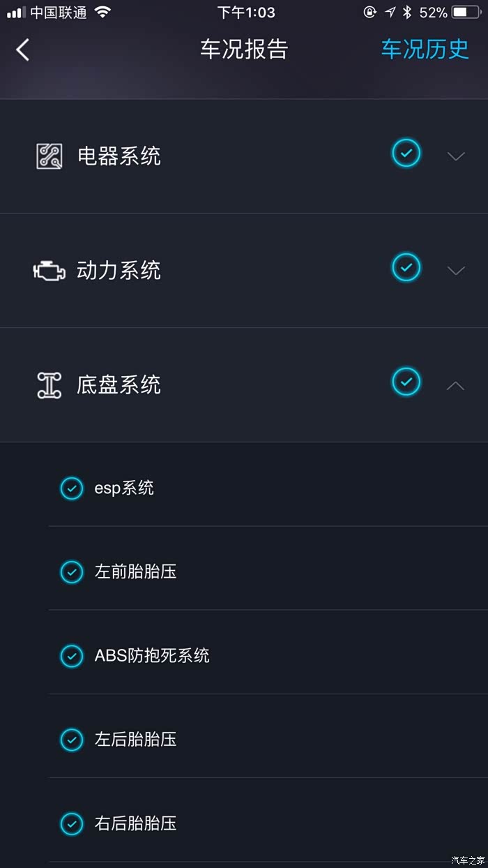
Task: Tap the 动力系统 status check circle
Action: 406,267
